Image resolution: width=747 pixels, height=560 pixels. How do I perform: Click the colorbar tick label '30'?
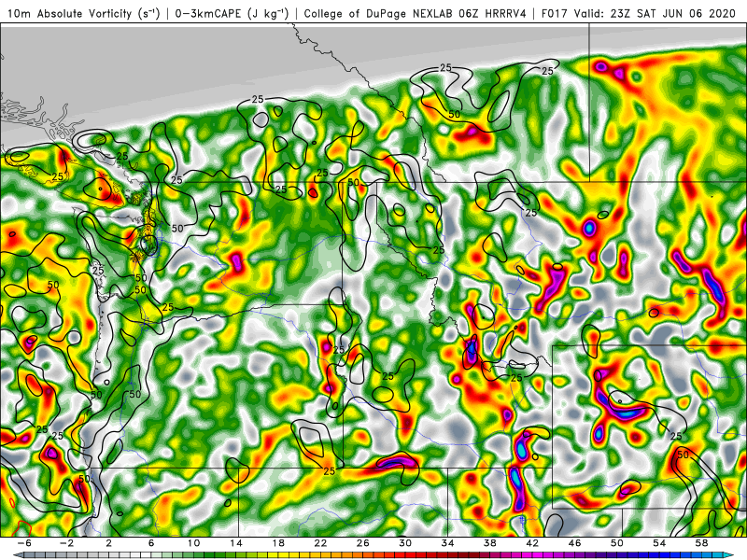tap(405, 543)
